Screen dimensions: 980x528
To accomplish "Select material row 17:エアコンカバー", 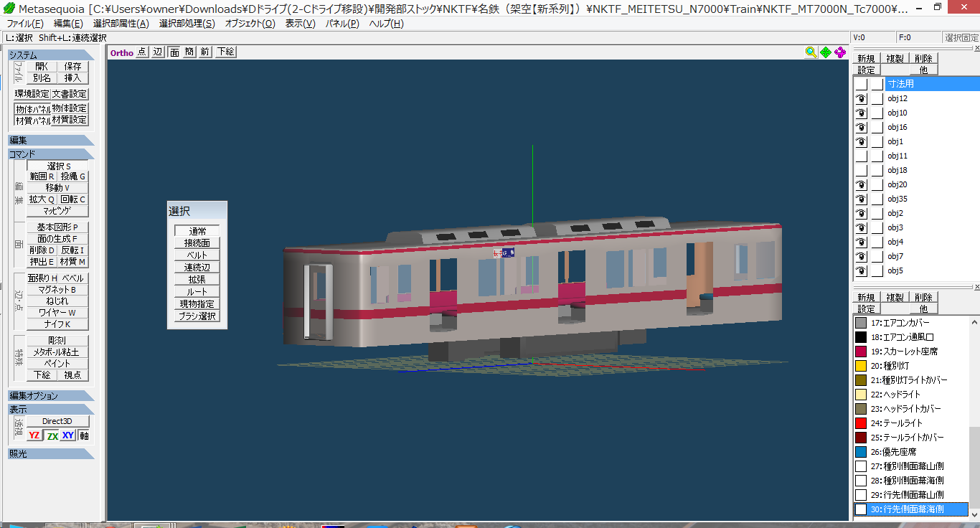I will coord(911,323).
